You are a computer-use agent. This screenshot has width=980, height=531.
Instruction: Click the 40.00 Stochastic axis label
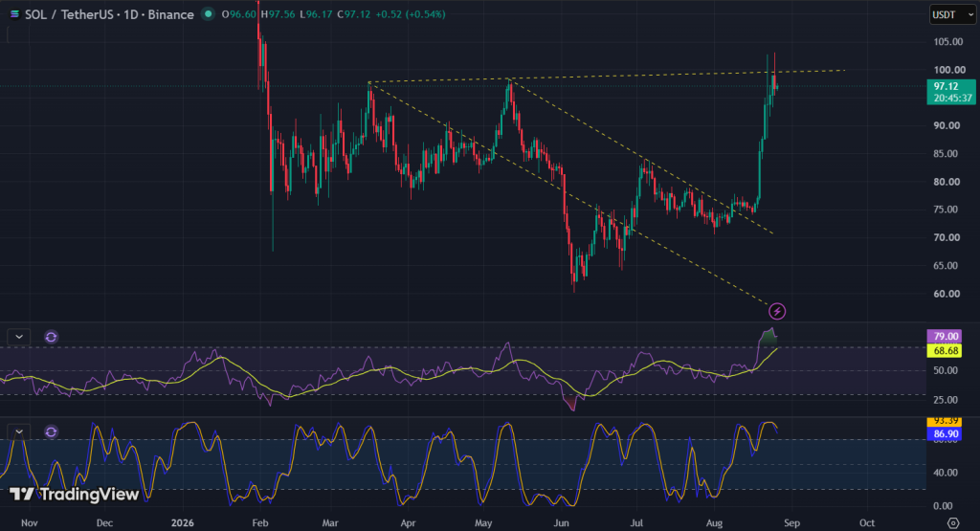(946, 473)
